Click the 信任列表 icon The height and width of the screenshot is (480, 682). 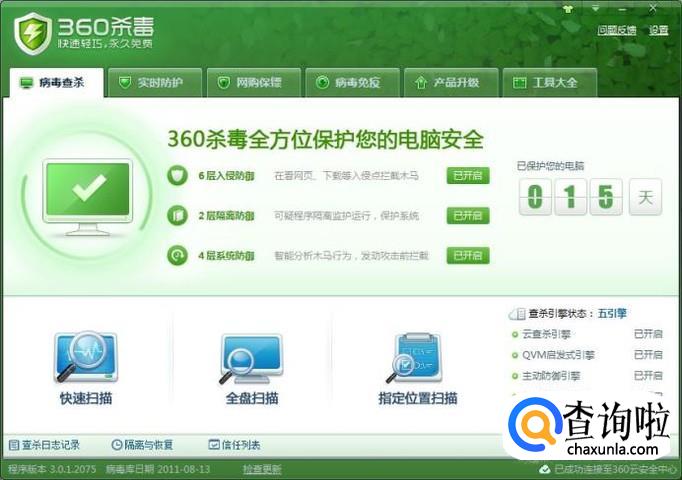point(214,444)
